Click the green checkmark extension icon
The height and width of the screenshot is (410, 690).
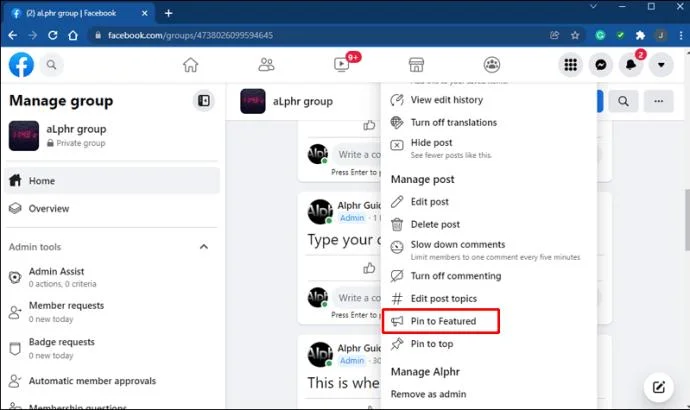point(620,35)
